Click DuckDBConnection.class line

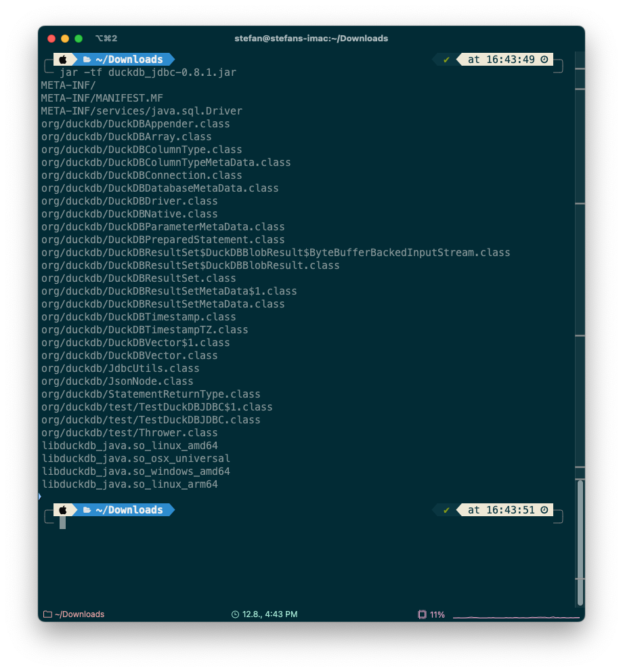[142, 175]
